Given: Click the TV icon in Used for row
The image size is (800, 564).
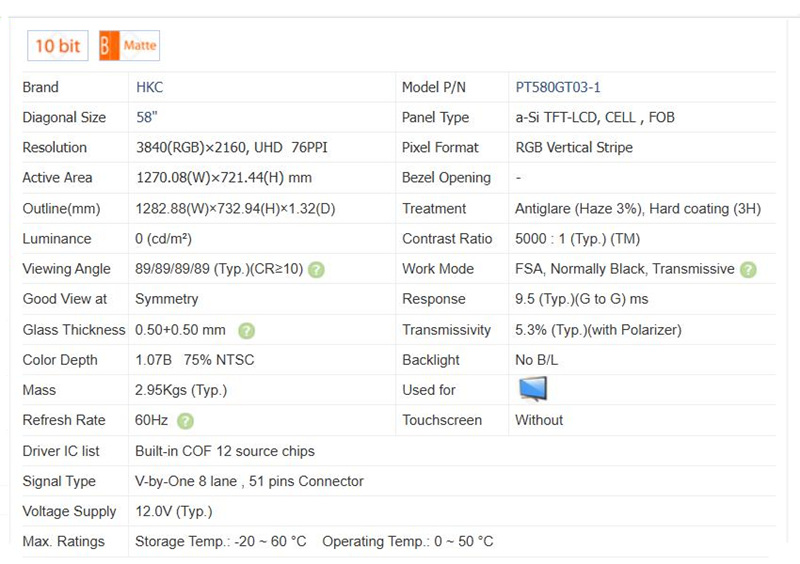Looking at the screenshot, I should [x=532, y=389].
